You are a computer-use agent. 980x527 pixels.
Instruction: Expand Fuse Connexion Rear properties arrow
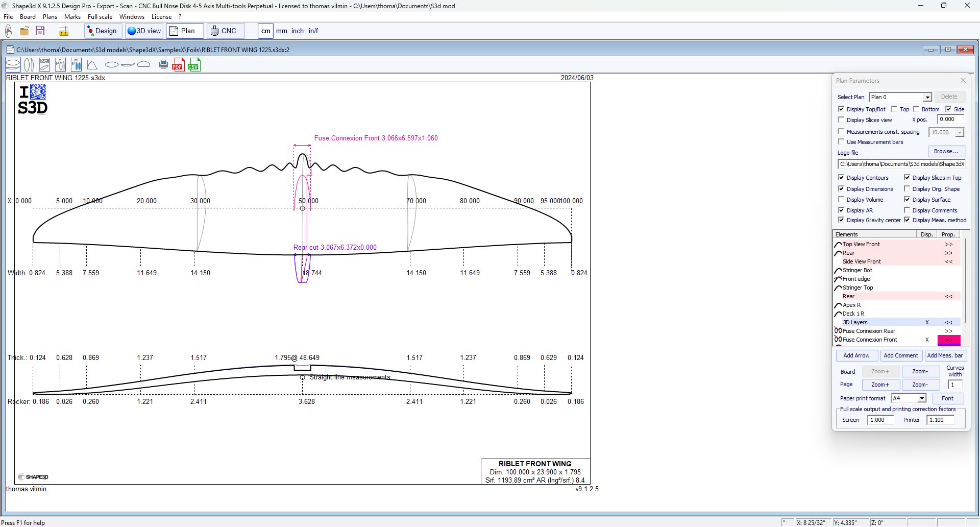tap(949, 331)
